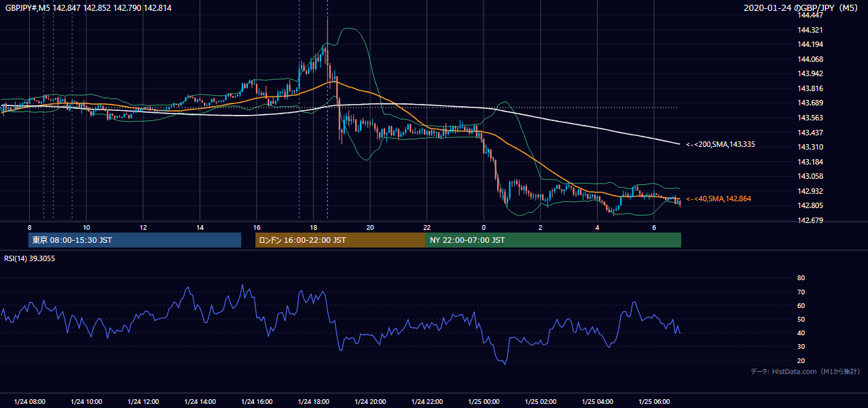This screenshot has width=868, height=408.
Task: Select the Tokyo 08:00-15:30 JST session bar
Action: pos(135,240)
